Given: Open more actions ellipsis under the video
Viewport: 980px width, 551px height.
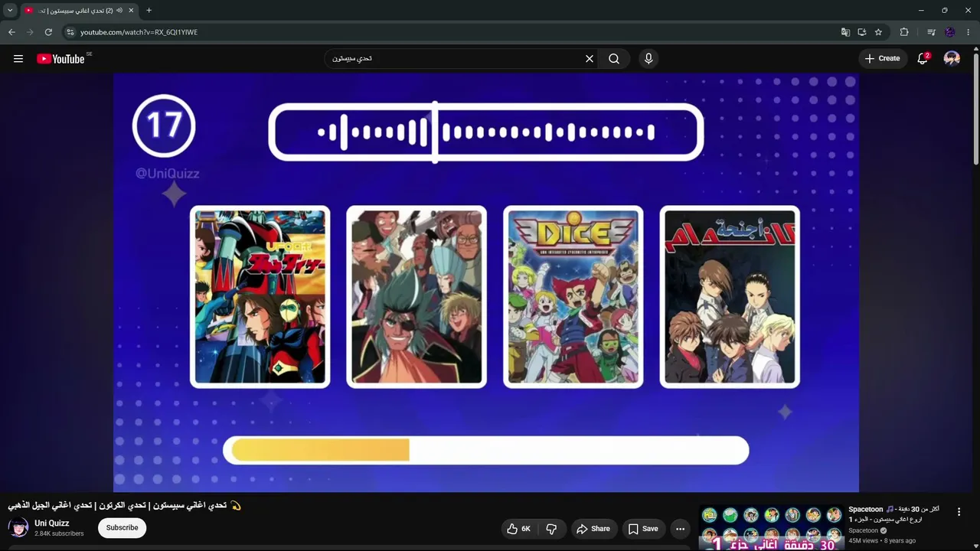Looking at the screenshot, I should [680, 529].
